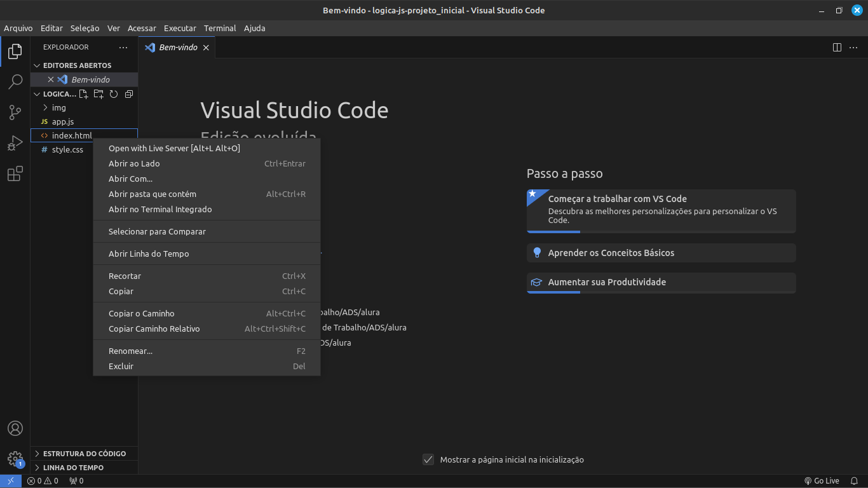Open Run and Debug view

click(15, 143)
